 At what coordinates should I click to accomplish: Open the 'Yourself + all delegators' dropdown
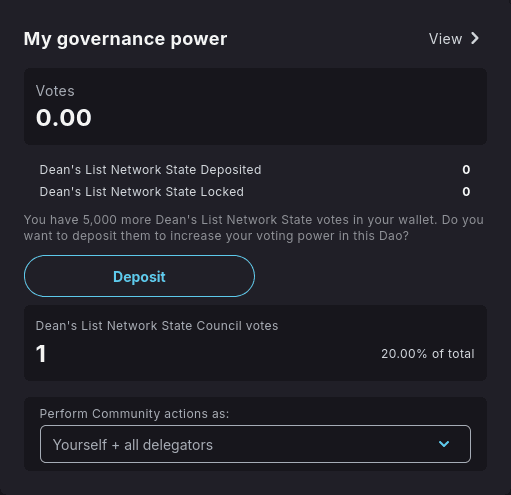[x=255, y=444]
